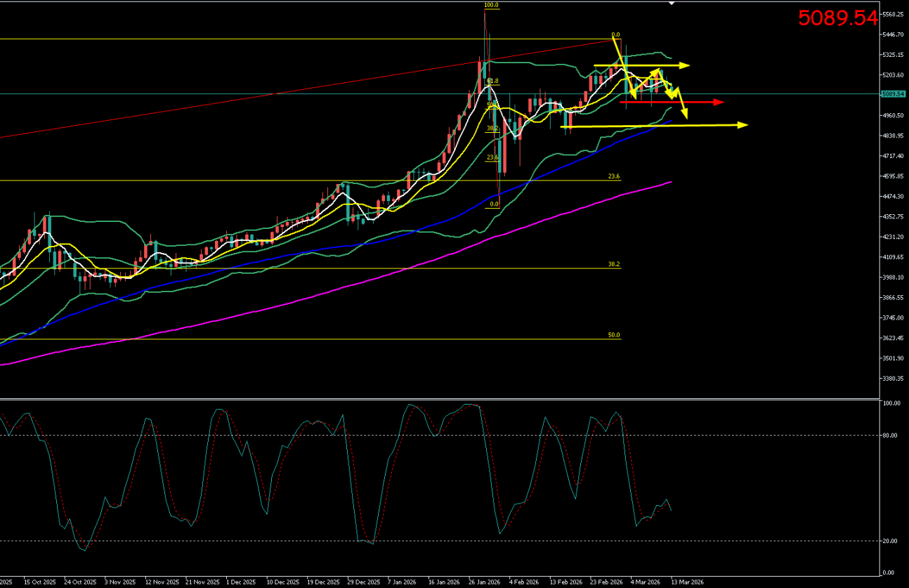Click the 3380.35 price on the scale
Screen dimensions: 909x588
[x=894, y=379]
